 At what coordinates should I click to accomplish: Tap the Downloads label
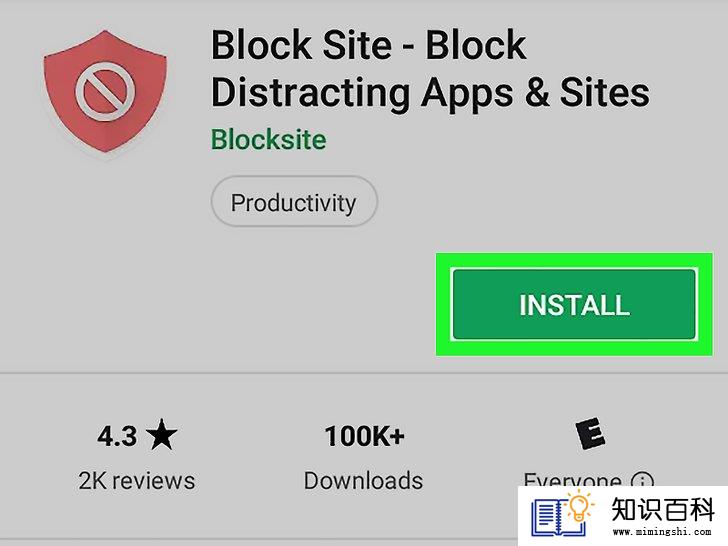click(363, 481)
